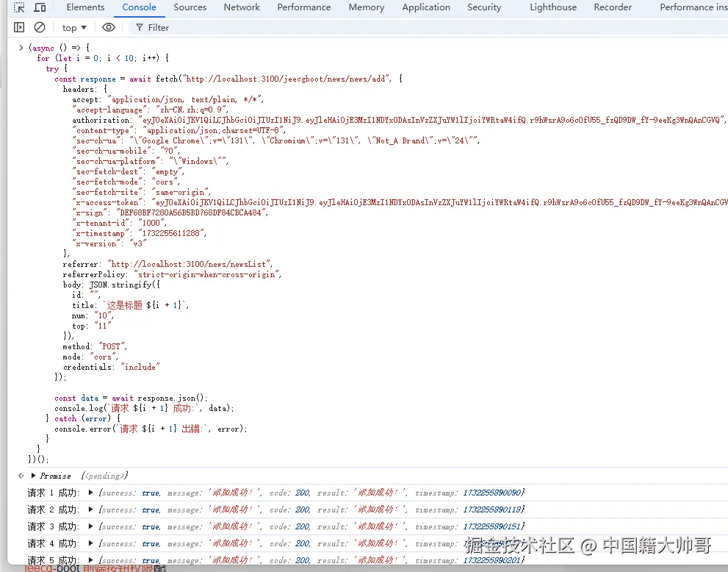Expand the 请求 4 成功 response object
The height and width of the screenshot is (572, 728).
coord(90,543)
